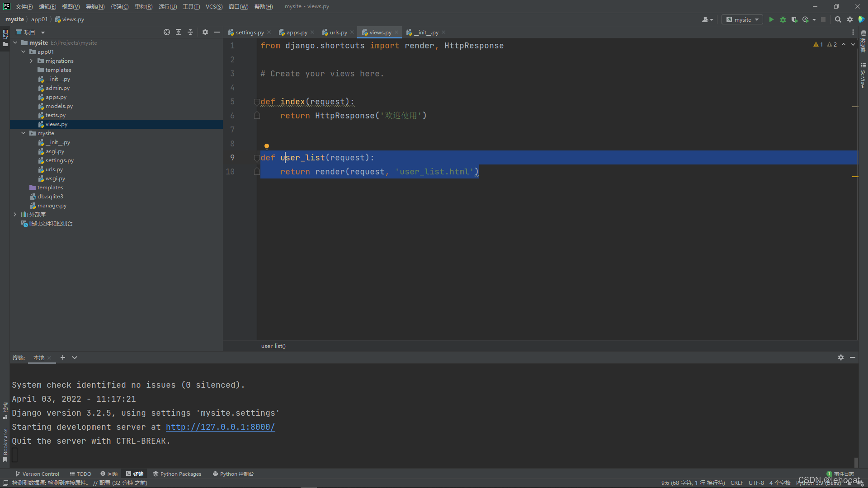868x488 pixels.
Task: Open terminal settings gear icon
Action: point(840,357)
